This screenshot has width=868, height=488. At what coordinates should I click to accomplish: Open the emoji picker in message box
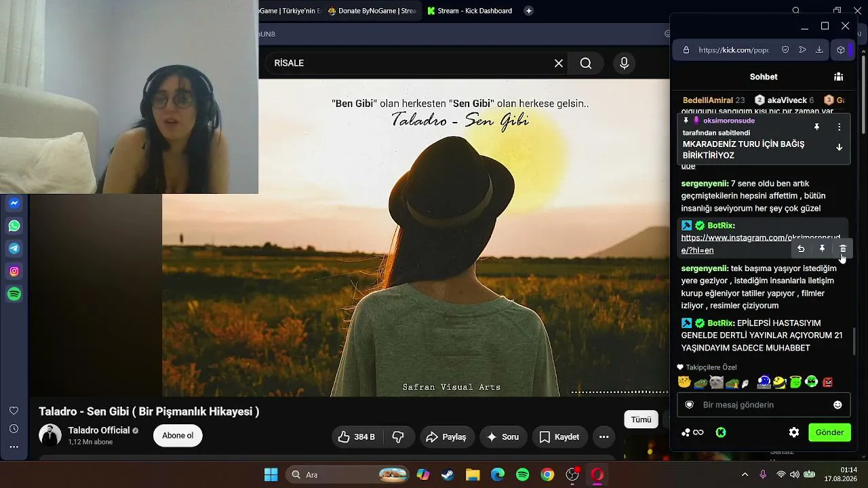837,405
